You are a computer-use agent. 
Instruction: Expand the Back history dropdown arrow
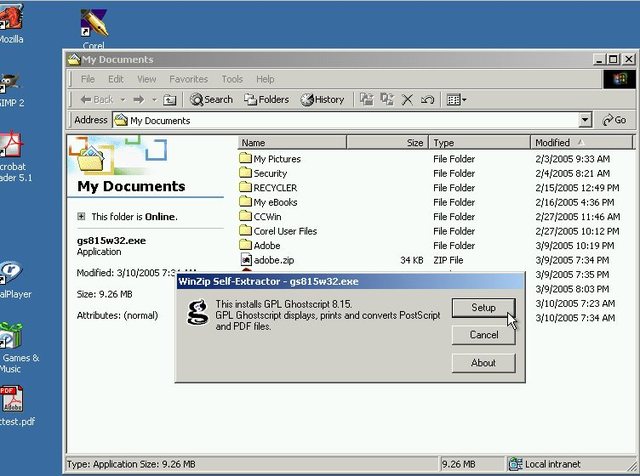pyautogui.click(x=123, y=99)
